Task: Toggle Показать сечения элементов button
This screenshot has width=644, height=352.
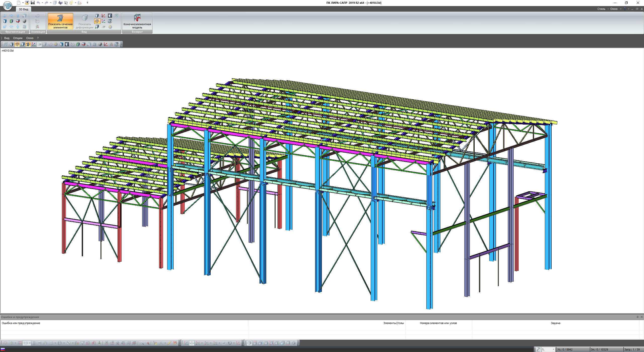Action: (60, 21)
